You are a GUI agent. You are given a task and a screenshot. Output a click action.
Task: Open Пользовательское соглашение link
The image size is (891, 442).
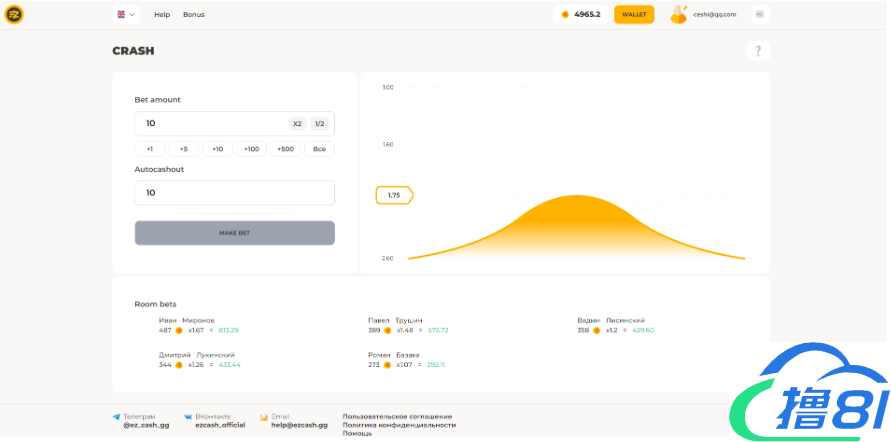pos(397,416)
